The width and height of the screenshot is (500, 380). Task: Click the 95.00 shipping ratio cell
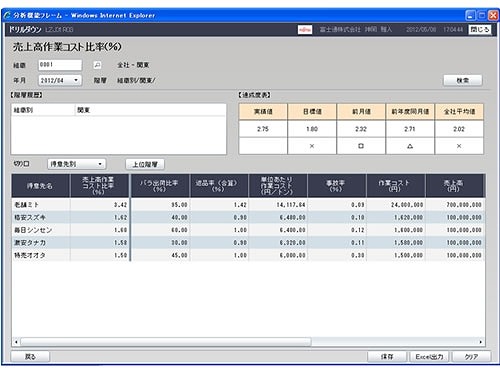coord(160,205)
